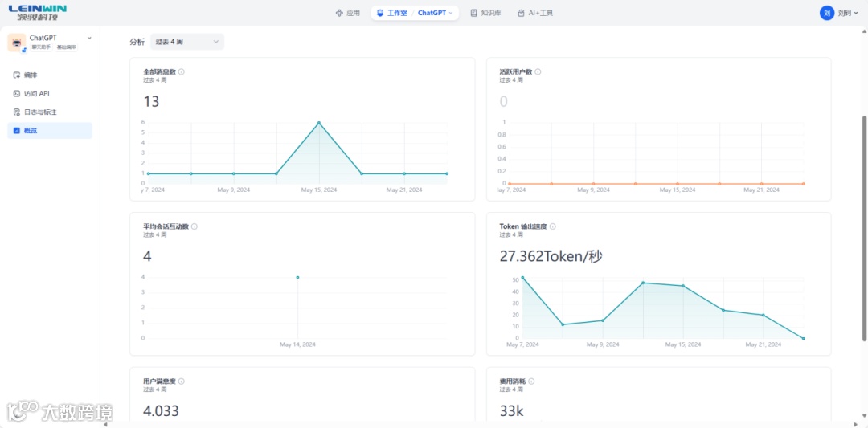This screenshot has width=868, height=428.
Task: Open the 知识库 top navigation tab
Action: 485,13
